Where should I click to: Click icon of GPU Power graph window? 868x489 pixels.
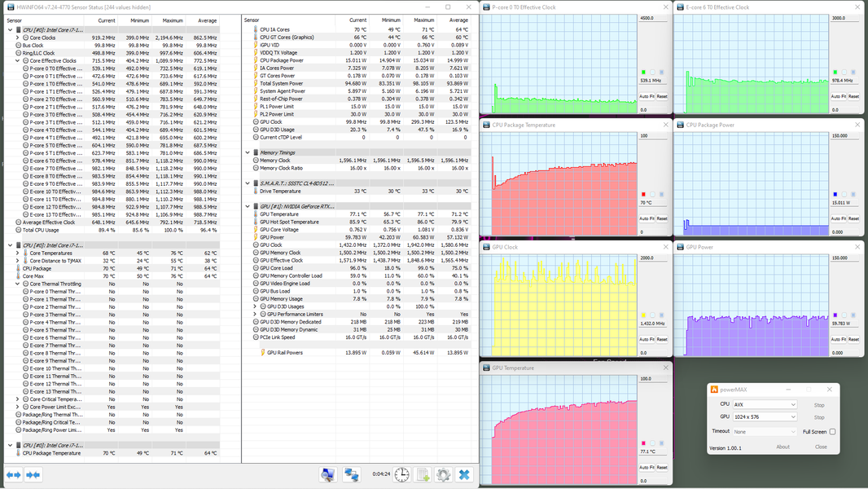[681, 247]
